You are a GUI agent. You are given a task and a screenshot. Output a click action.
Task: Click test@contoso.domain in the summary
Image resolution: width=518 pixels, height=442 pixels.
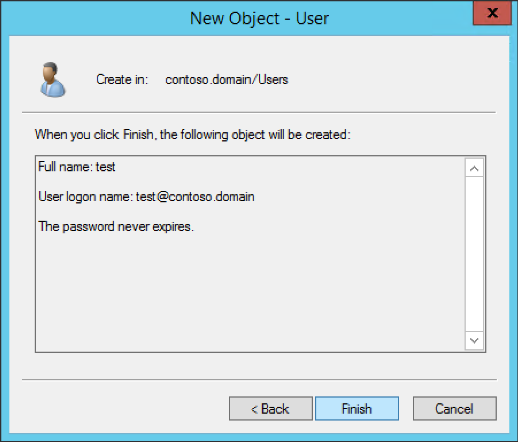(x=195, y=197)
